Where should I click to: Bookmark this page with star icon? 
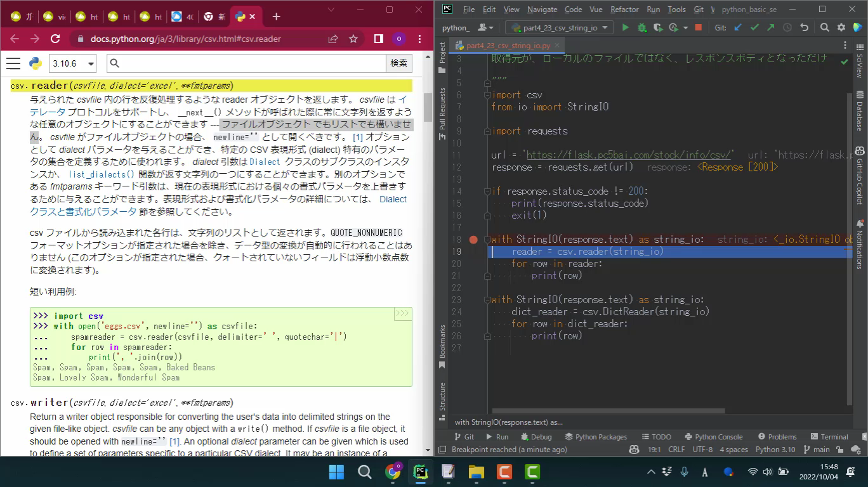coord(353,39)
